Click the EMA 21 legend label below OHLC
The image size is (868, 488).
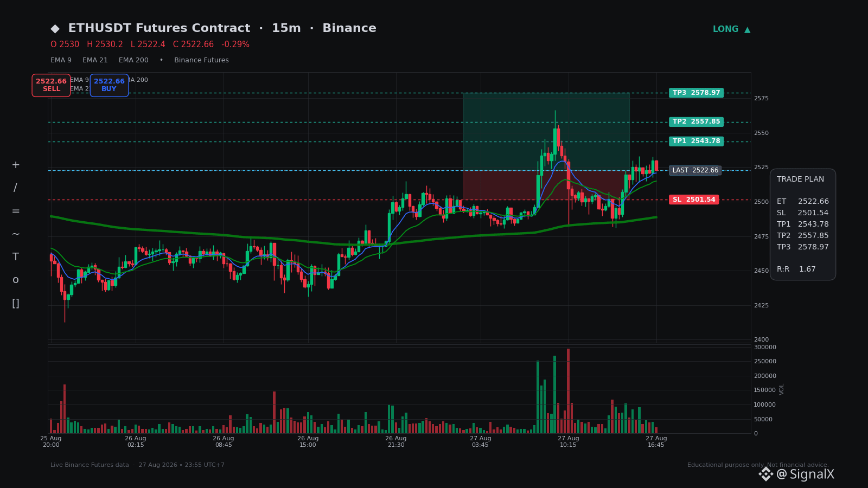95,60
